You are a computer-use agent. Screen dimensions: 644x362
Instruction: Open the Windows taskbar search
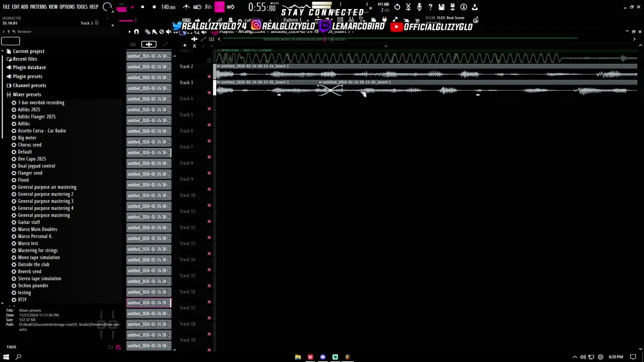19,357
